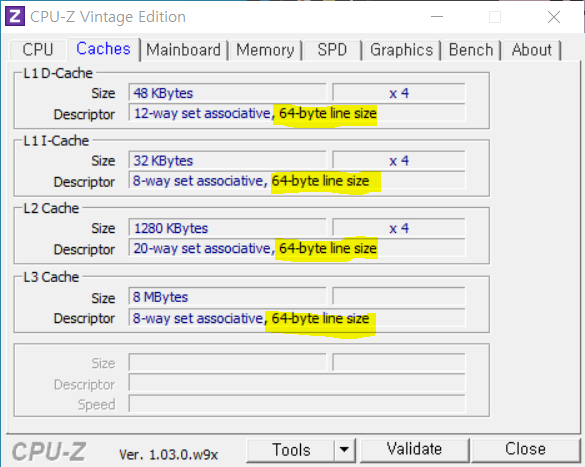Open the Mainboard tab
Viewport: 585px width, 467px height.
tap(184, 50)
